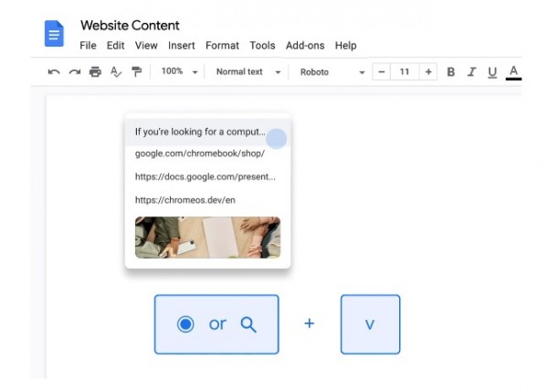Open the Roboto font dropdown
Screen dimensions: 548x392
coord(332,72)
